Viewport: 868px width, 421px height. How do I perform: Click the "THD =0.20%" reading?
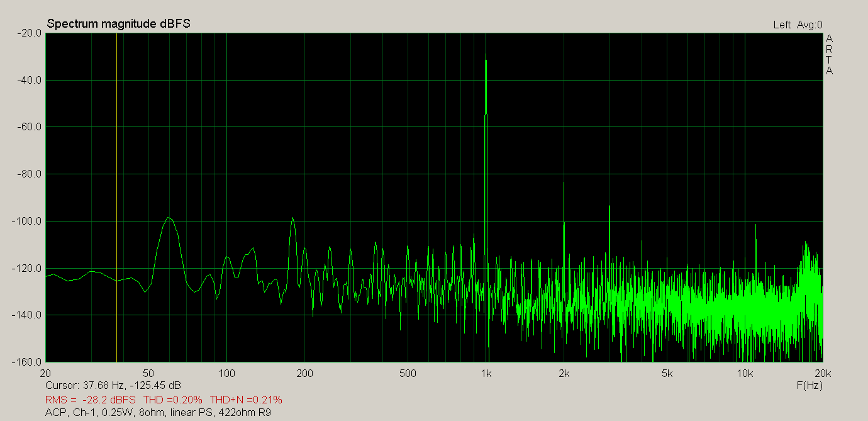[173, 400]
